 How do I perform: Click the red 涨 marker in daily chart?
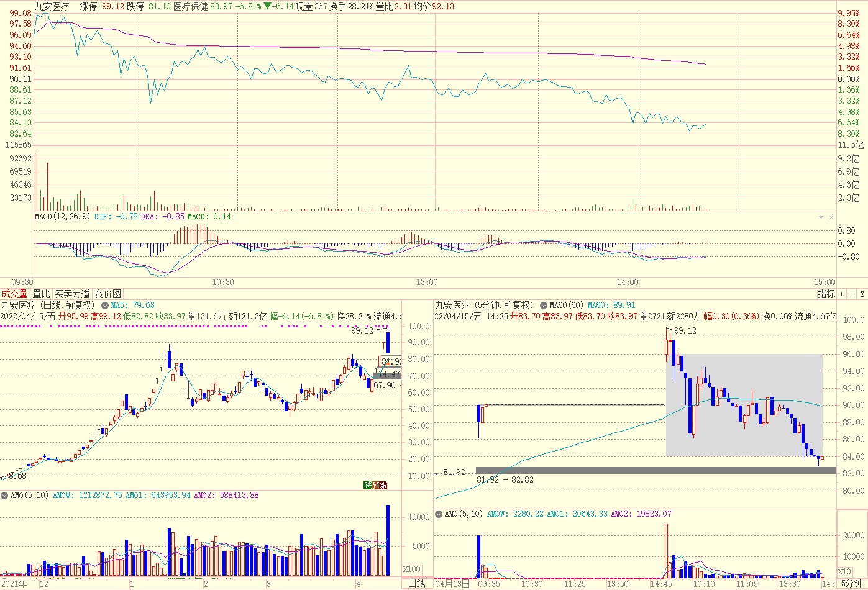pos(383,485)
